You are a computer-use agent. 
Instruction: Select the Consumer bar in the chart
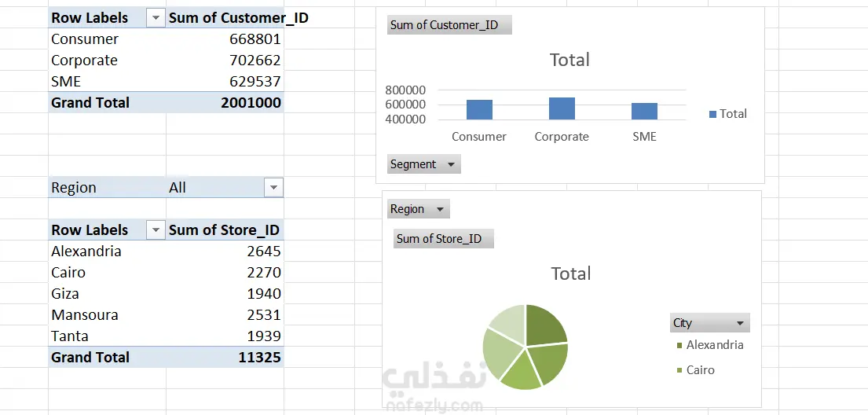pyautogui.click(x=479, y=110)
